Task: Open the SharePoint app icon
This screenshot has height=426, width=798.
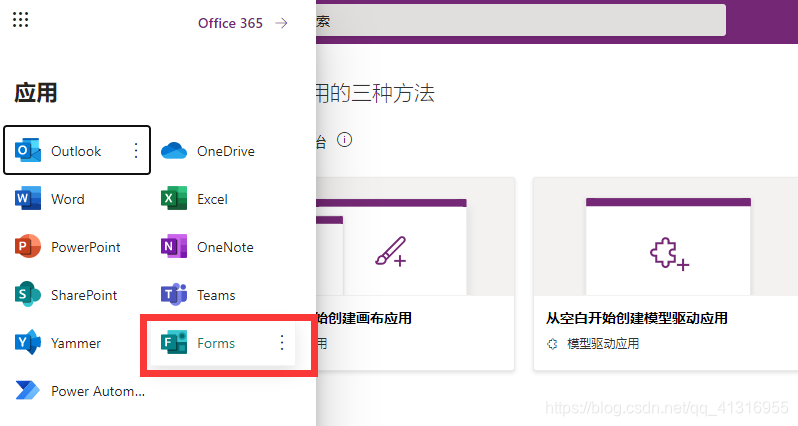Action: pyautogui.click(x=27, y=295)
